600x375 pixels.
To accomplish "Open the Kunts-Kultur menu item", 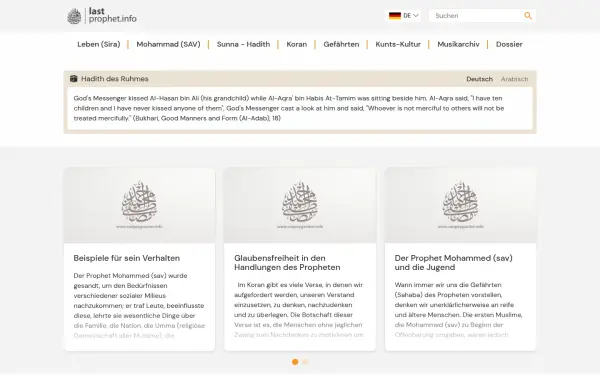I will point(398,44).
